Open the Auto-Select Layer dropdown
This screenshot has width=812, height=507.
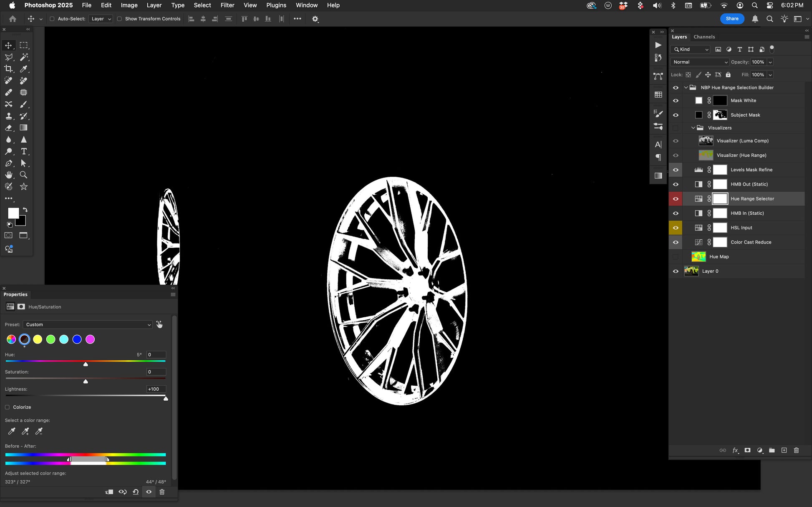[101, 19]
